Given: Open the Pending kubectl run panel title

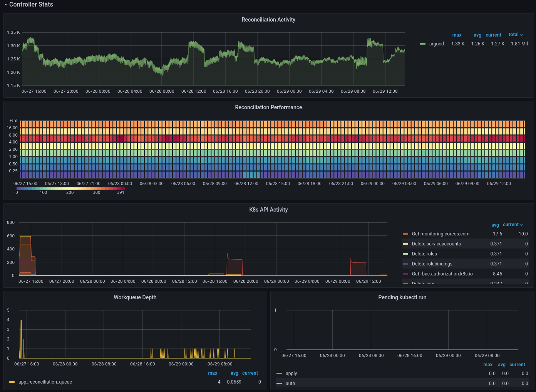Looking at the screenshot, I should pos(402,297).
